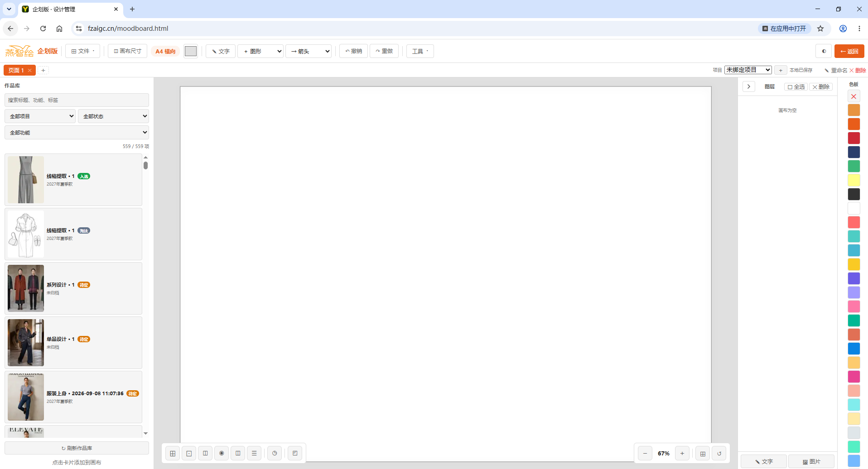Click the filled circle icon in bottom toolbar
The image size is (868, 469).
pos(222,453)
